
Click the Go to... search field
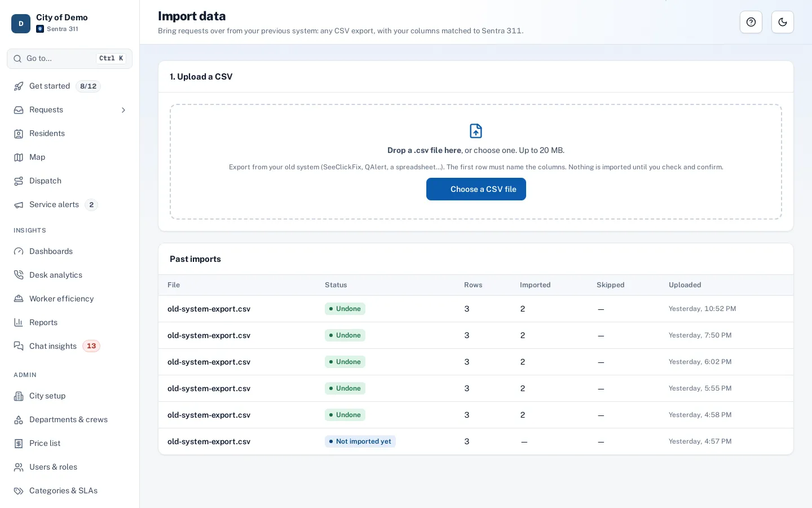tap(69, 59)
